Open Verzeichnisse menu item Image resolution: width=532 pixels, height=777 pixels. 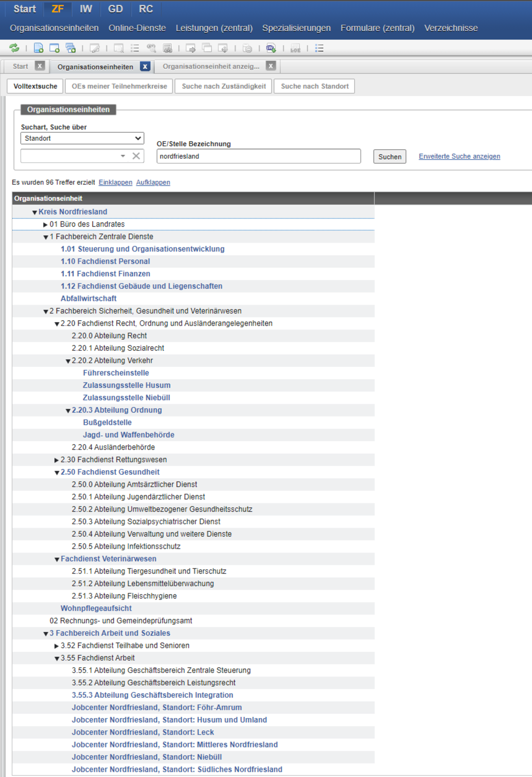point(451,28)
